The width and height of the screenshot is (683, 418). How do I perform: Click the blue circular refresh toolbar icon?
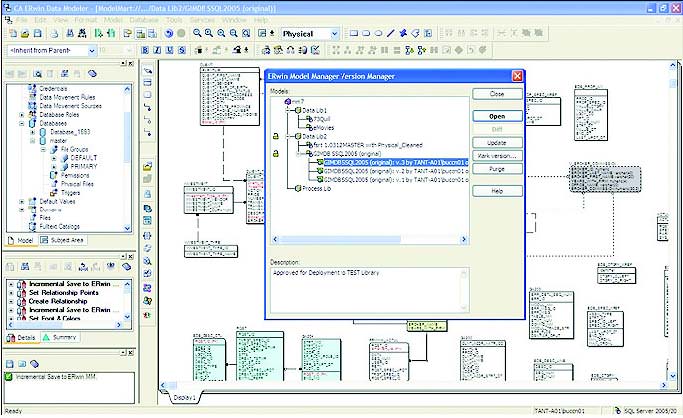(x=169, y=33)
